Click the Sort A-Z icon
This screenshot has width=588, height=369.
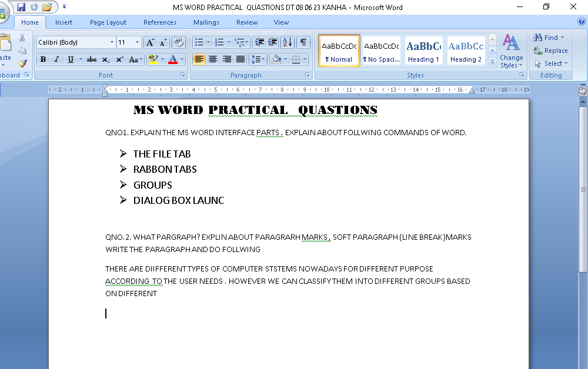[x=287, y=42]
